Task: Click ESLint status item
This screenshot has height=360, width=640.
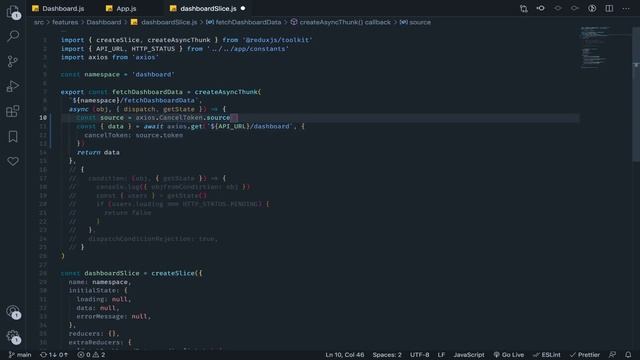Action: tap(547, 355)
